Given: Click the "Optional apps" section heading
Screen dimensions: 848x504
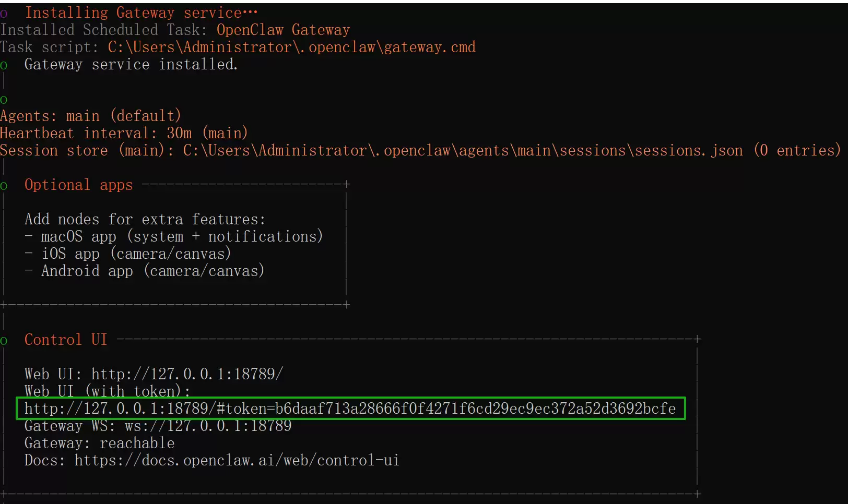Looking at the screenshot, I should pyautogui.click(x=79, y=185).
